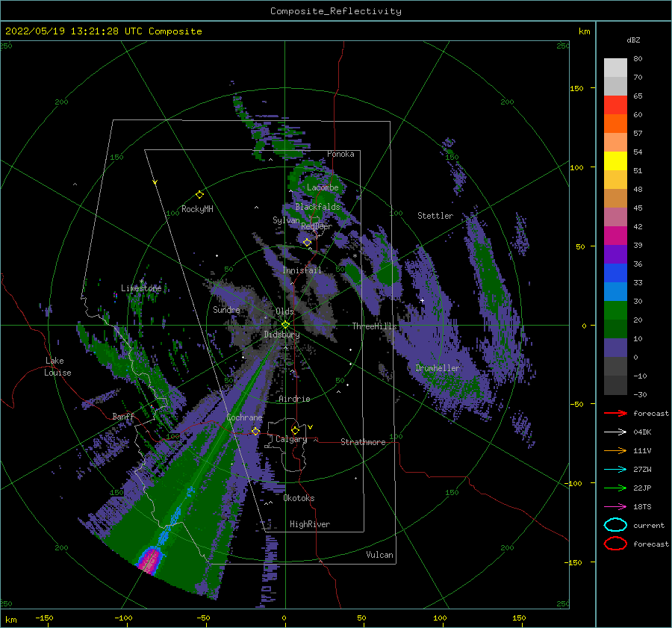Click the high-reflectivity magenta echo core southwest
672x628 pixels.
149,559
